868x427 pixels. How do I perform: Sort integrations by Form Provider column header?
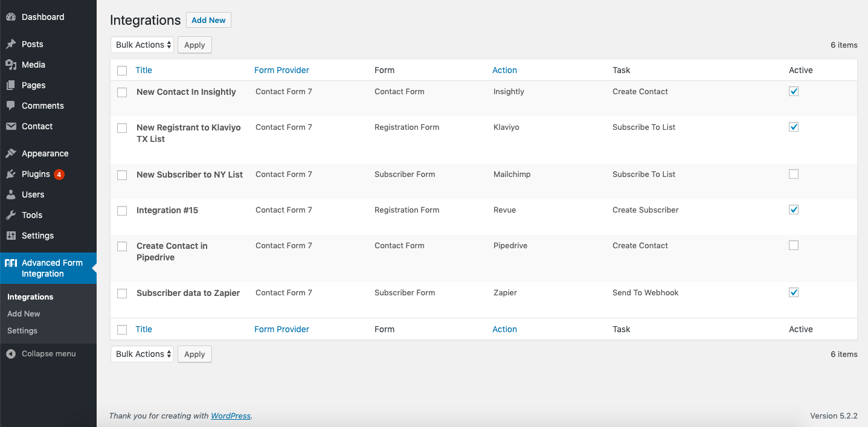(281, 70)
